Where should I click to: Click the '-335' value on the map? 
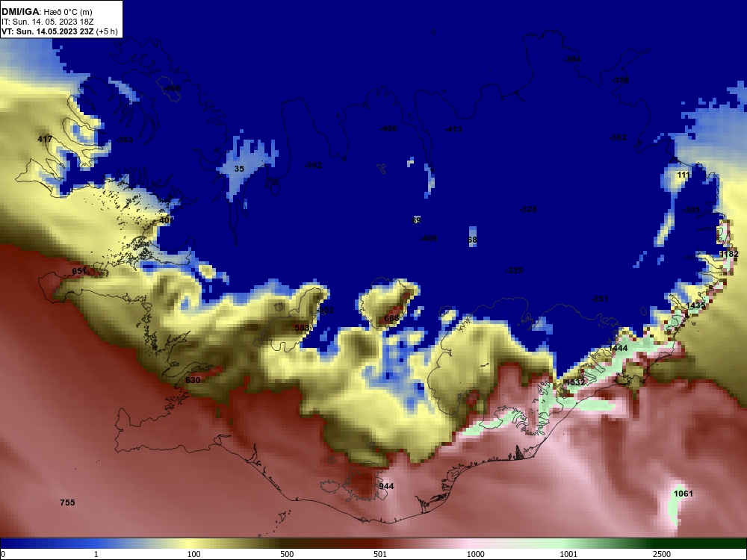514,270
